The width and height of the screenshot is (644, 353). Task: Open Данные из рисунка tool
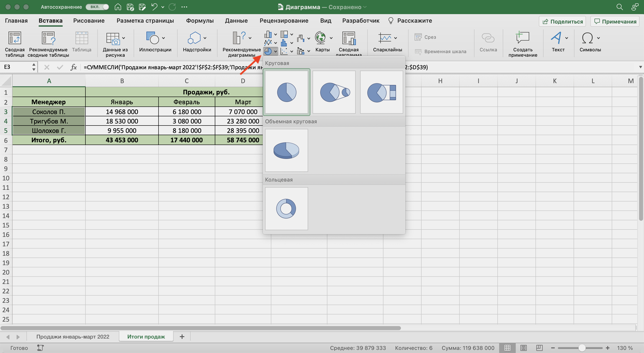point(115,43)
